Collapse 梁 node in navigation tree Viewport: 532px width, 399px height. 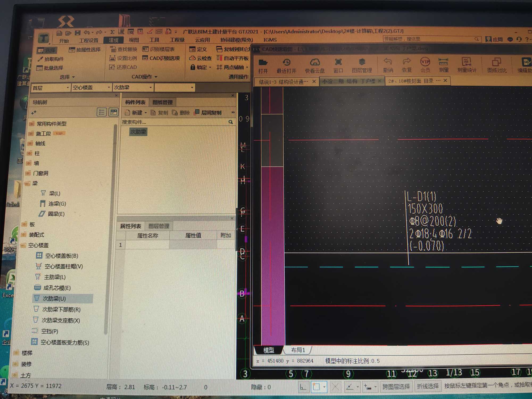(27, 183)
